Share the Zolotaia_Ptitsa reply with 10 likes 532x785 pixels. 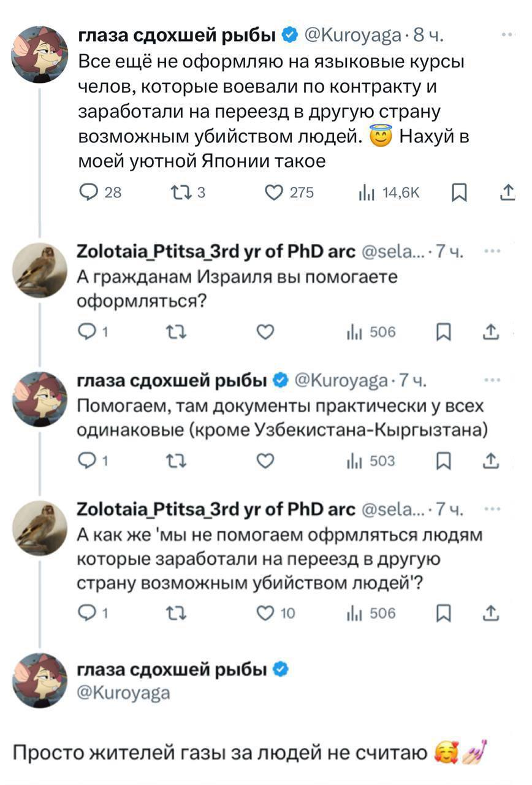click(492, 613)
